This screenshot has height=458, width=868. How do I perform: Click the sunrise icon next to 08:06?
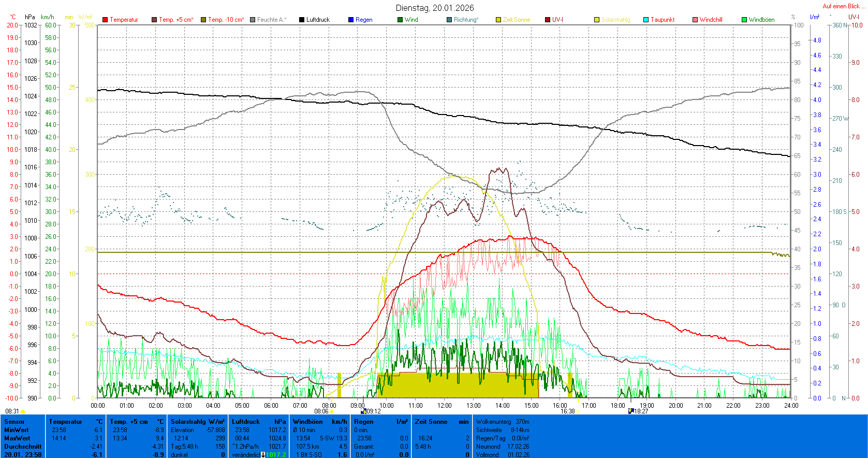coord(332,411)
